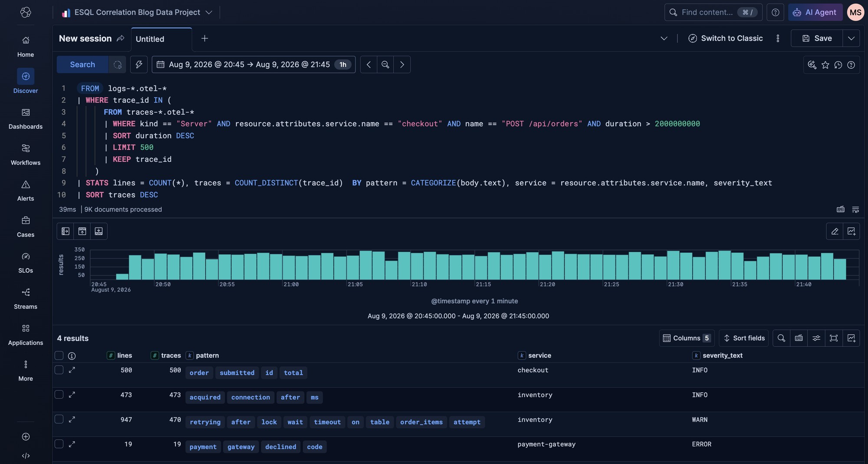868x464 pixels.
Task: Click Switch to Classic
Action: tap(726, 39)
